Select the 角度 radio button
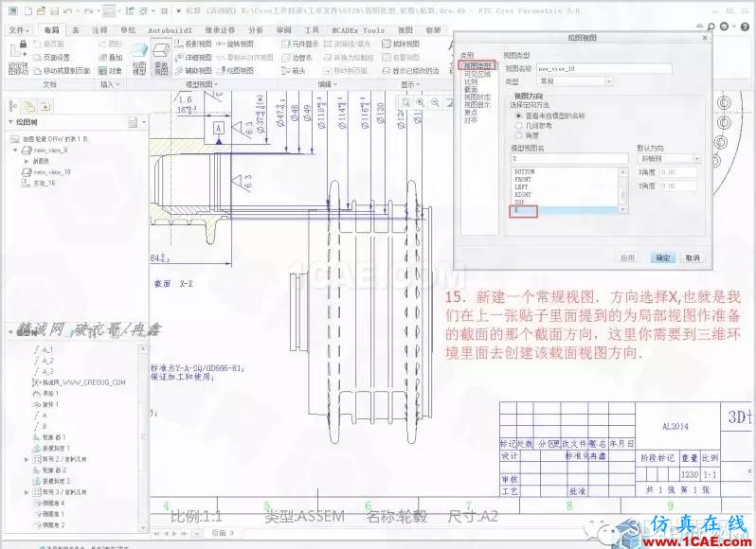756x549 pixels. pyautogui.click(x=519, y=135)
